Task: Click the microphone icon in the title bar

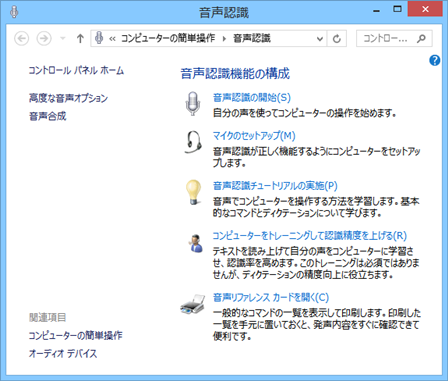Action: point(14,12)
